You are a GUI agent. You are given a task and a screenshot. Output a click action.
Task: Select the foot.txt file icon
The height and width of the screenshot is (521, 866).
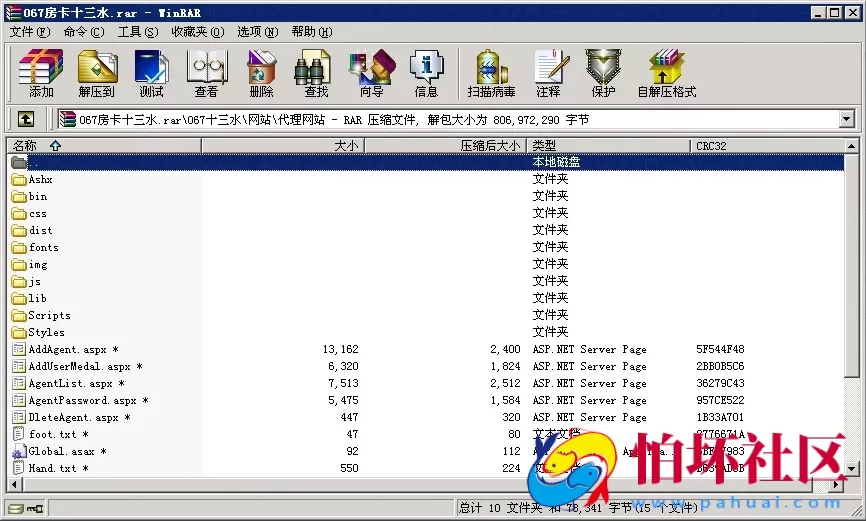tap(19, 434)
